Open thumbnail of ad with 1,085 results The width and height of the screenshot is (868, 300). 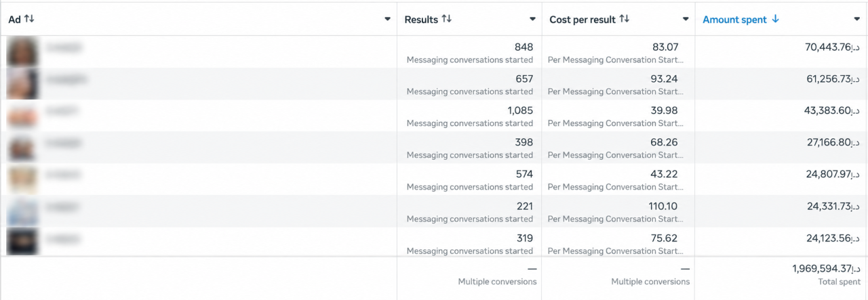pyautogui.click(x=22, y=116)
